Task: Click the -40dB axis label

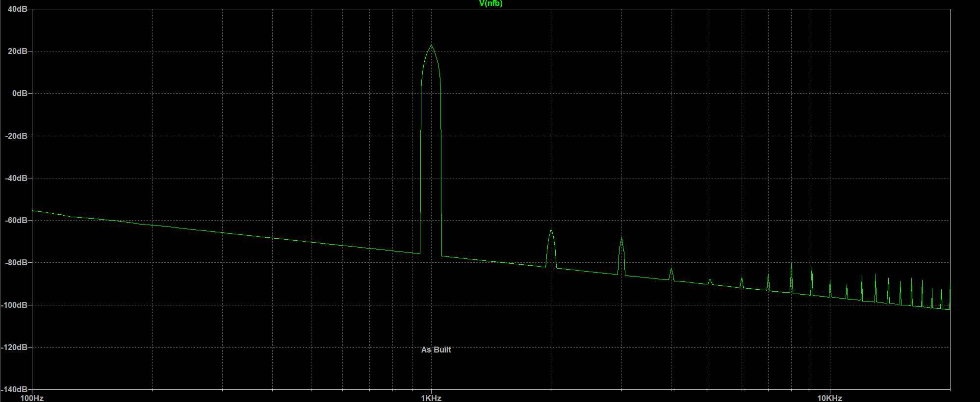Action: point(16,178)
